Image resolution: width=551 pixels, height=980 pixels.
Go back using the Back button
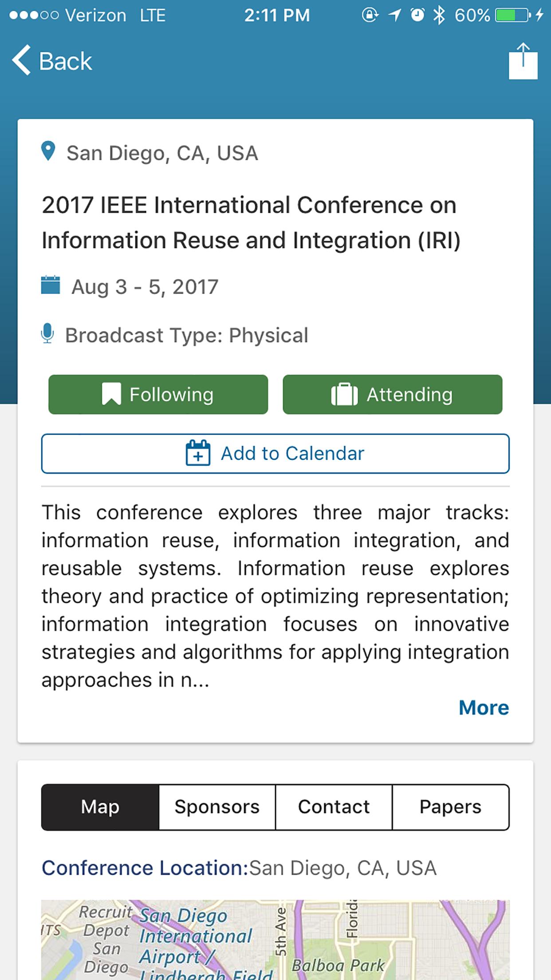52,61
